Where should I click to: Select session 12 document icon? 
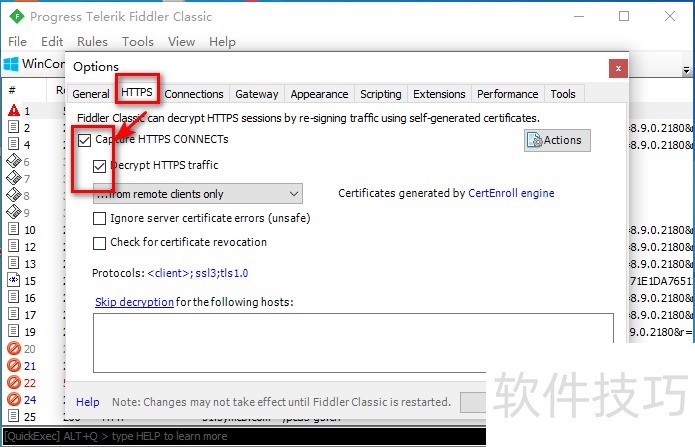(x=14, y=246)
